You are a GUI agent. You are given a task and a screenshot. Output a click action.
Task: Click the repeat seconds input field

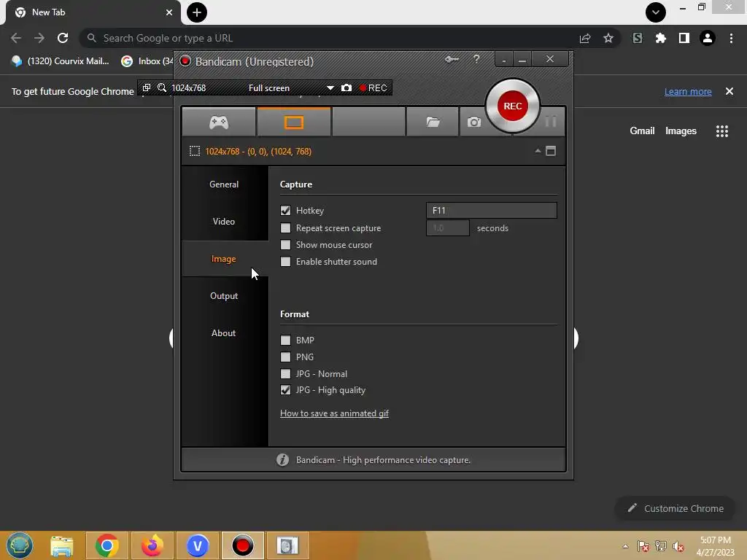447,228
